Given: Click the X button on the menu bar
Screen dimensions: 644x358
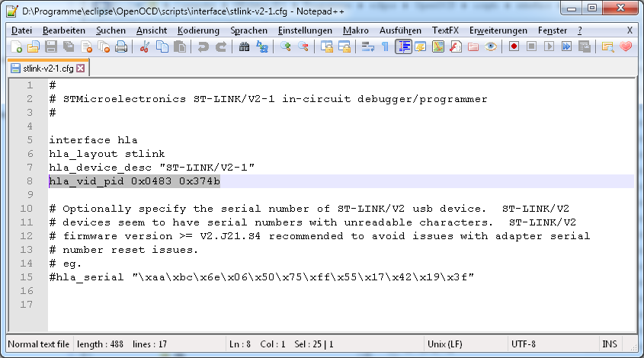Looking at the screenshot, I should point(630,30).
